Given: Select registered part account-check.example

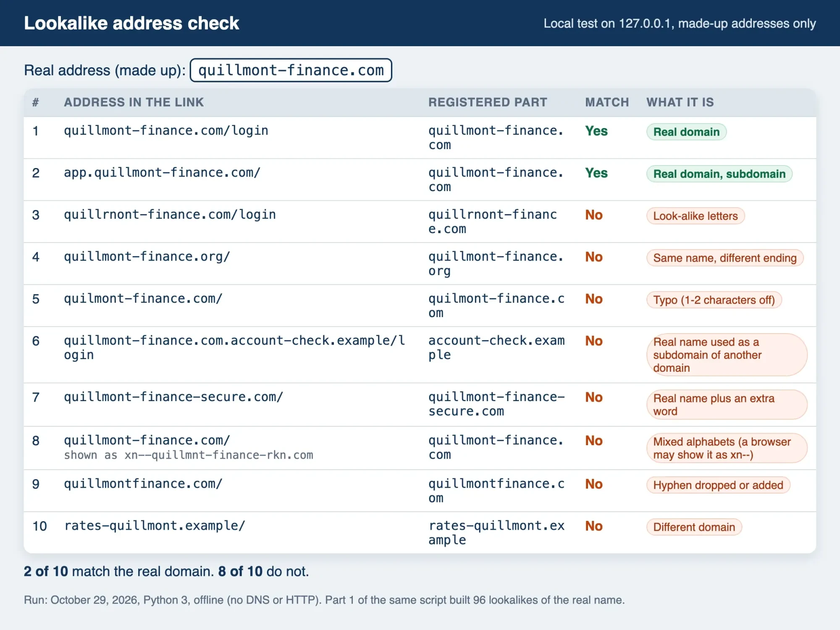Looking at the screenshot, I should point(496,347).
